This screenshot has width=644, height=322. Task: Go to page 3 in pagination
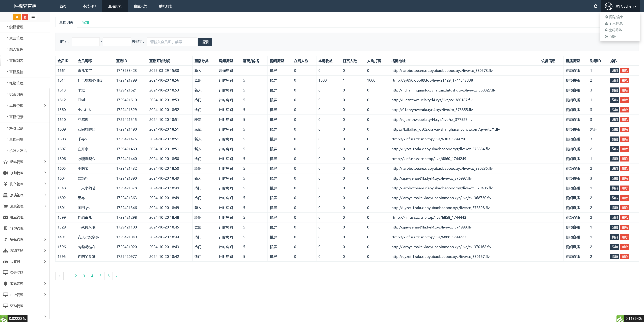point(84,276)
